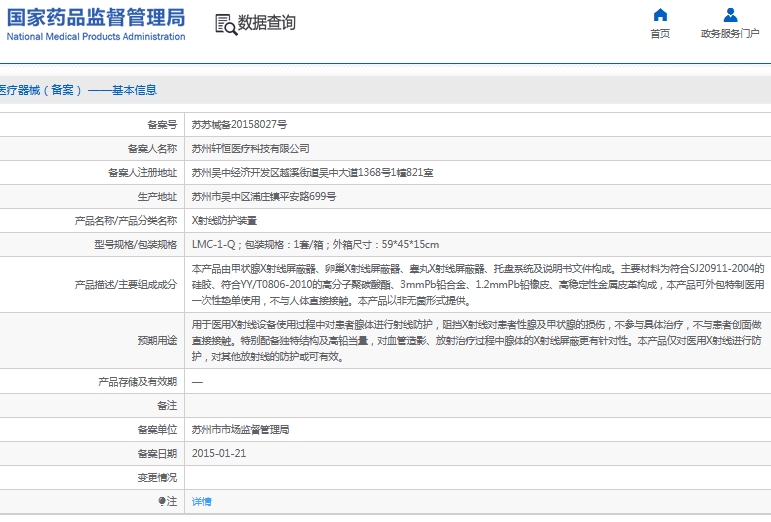Click the intended use paragraph starting 用于医用X射线
Screen dimensions: 771x522
477,341
